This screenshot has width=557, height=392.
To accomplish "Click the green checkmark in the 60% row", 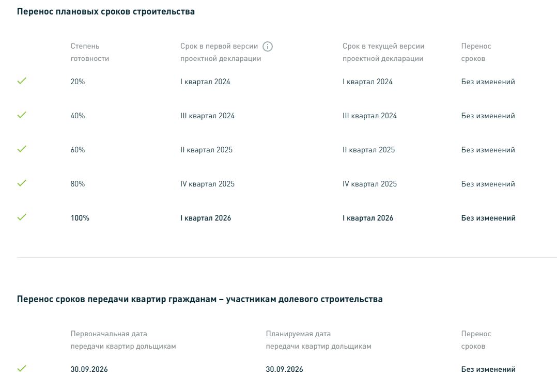I will point(22,149).
